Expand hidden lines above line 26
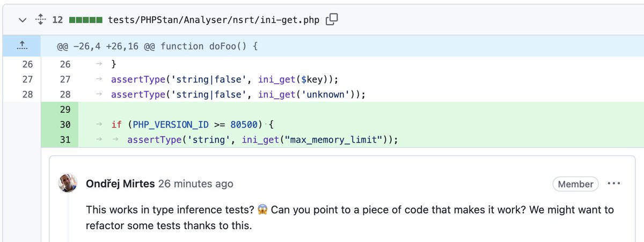Viewport: 644px width, 242px height. point(21,46)
